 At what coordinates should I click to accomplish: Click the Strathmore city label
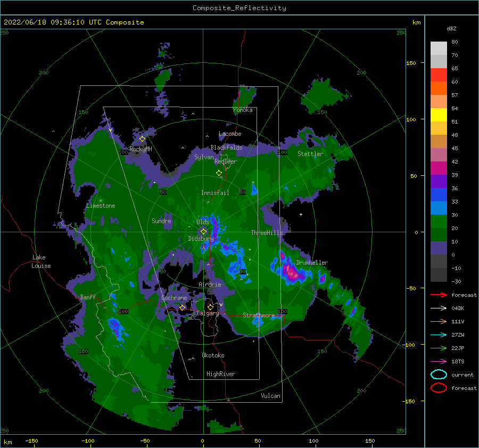pyautogui.click(x=259, y=315)
